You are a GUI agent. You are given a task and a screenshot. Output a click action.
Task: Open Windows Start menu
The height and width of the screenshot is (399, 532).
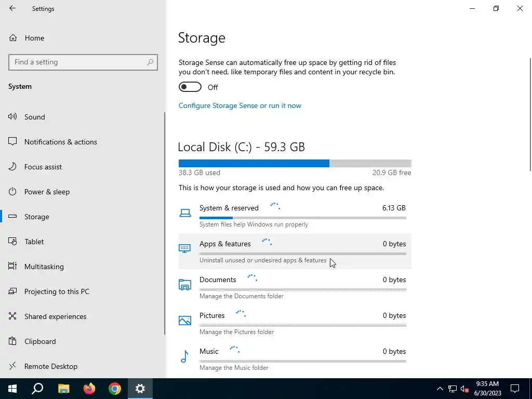12,389
